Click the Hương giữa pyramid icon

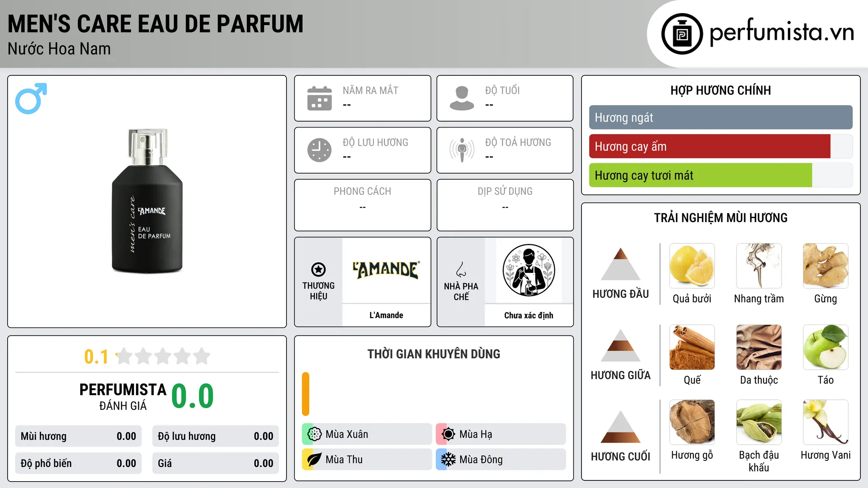620,345
